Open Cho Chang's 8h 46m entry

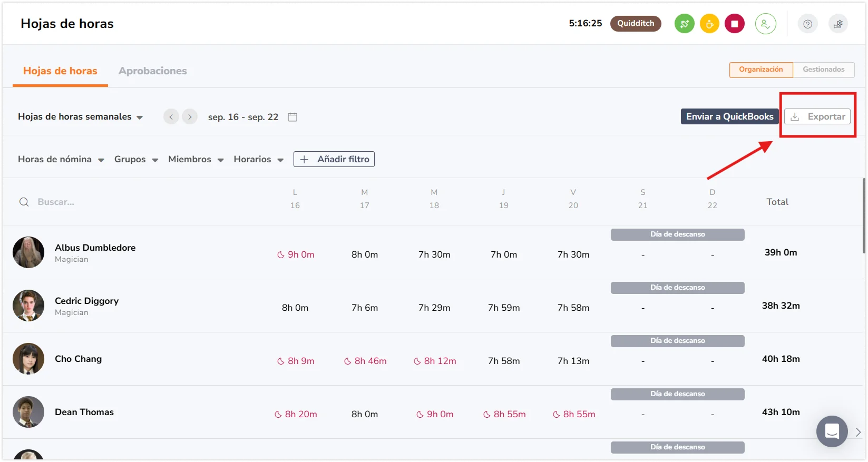(x=365, y=361)
